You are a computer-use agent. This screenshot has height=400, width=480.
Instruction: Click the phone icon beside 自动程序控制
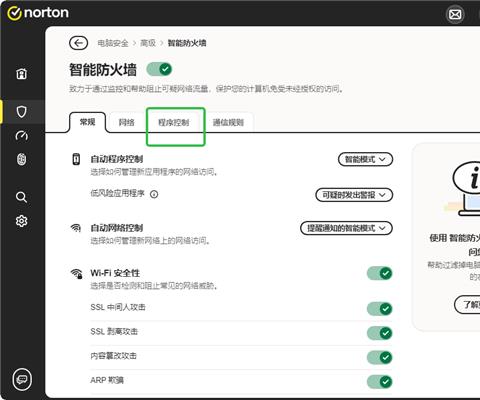tap(76, 159)
